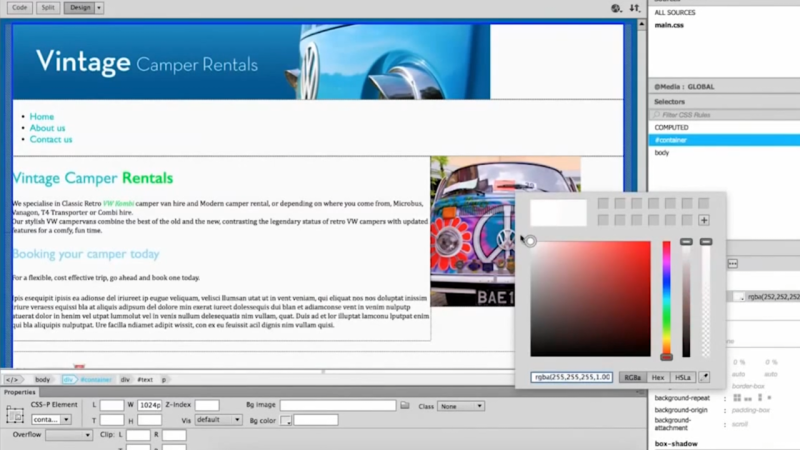Click the L position input field
Image resolution: width=800 pixels, height=450 pixels.
(x=112, y=405)
